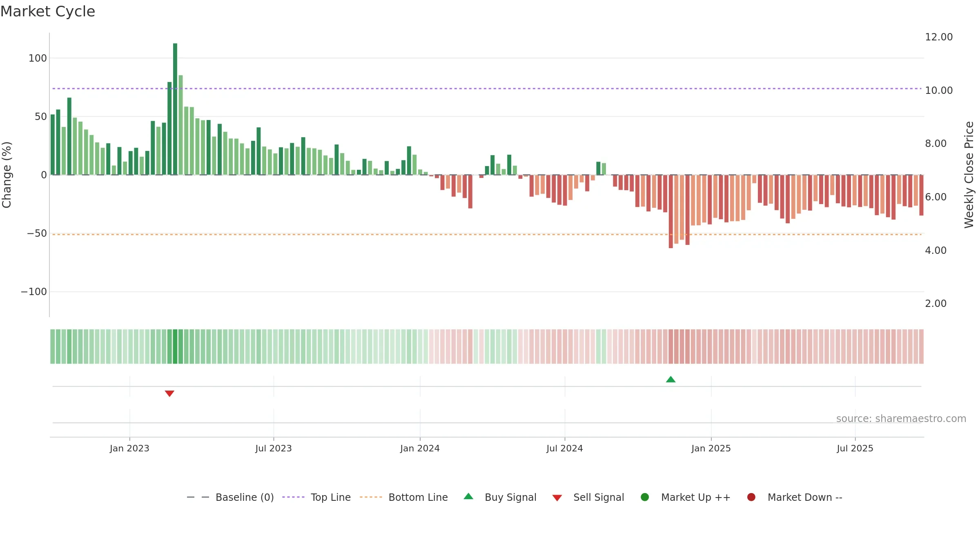This screenshot has width=980, height=551.
Task: Click the darkest green cell in the heatmap strip
Action: 175,347
